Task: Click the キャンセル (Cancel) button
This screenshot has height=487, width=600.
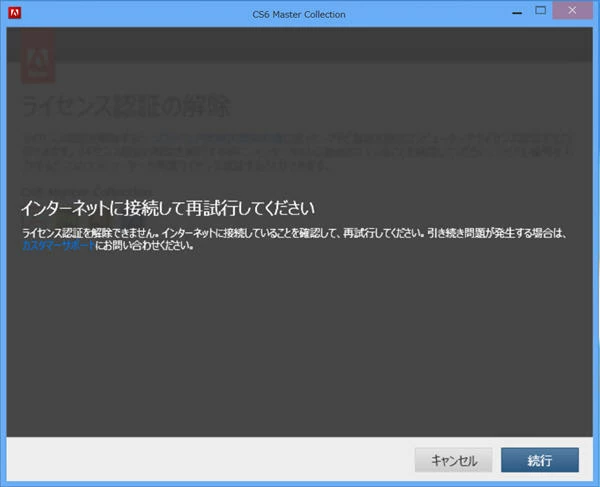Action: [453, 460]
